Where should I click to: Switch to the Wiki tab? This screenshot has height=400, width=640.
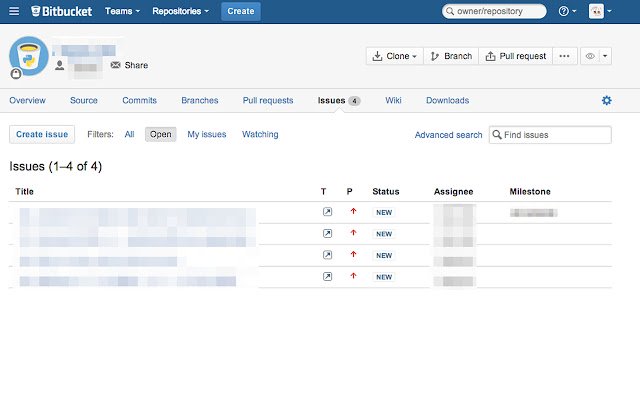click(x=393, y=100)
